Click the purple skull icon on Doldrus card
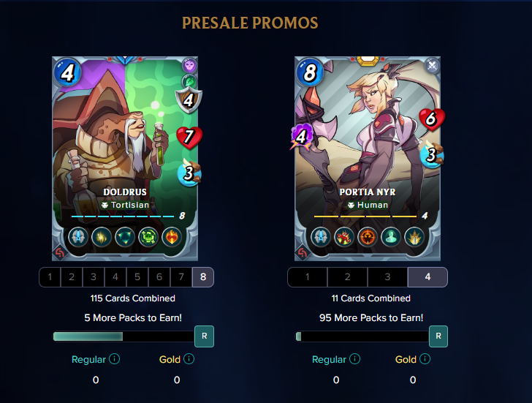 [x=189, y=65]
